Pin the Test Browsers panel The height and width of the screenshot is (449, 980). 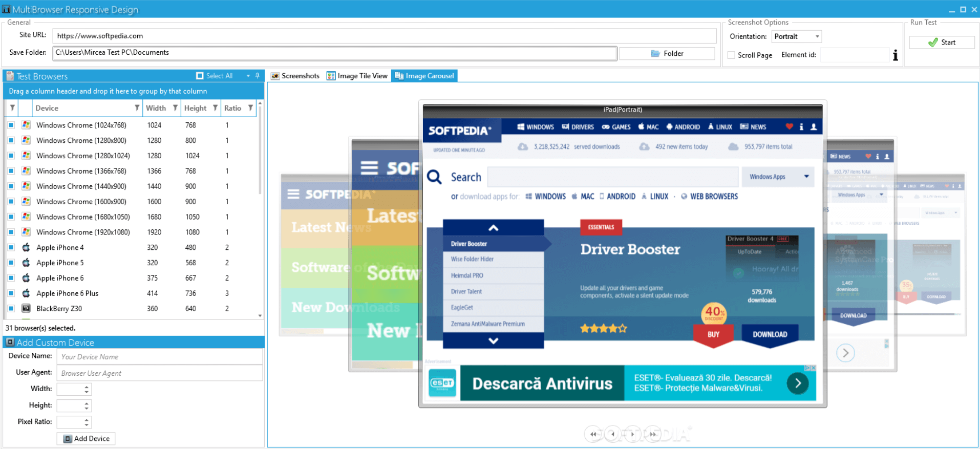258,76
